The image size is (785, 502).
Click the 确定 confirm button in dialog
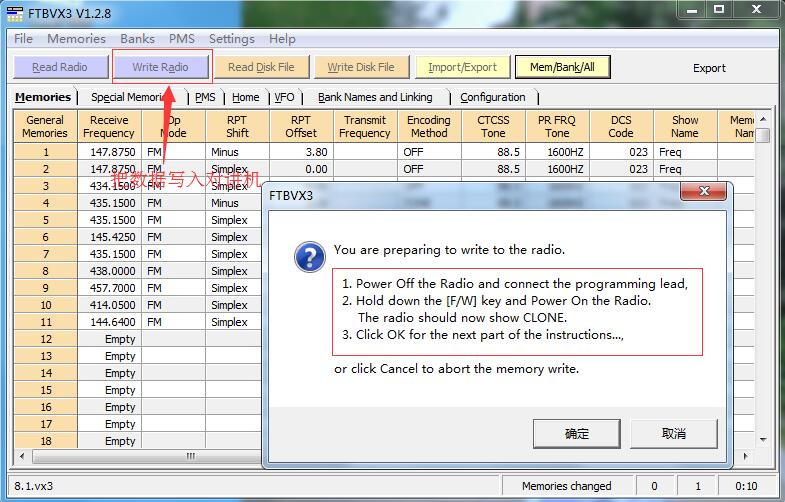click(x=576, y=433)
